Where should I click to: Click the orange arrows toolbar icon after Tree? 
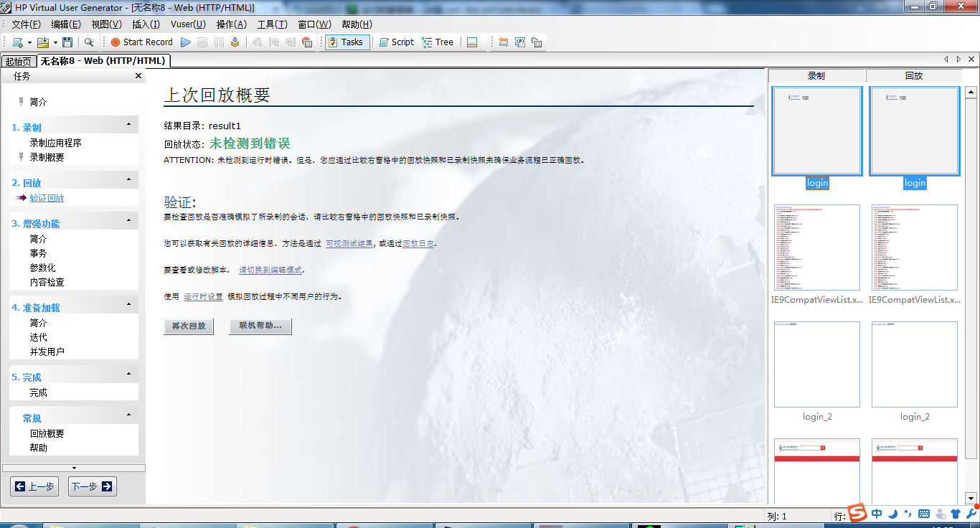tap(504, 42)
